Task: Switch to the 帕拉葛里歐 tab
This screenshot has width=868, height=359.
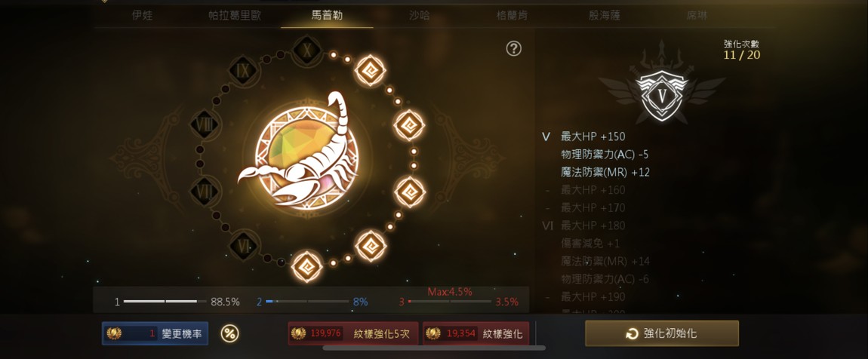Action: tap(235, 16)
